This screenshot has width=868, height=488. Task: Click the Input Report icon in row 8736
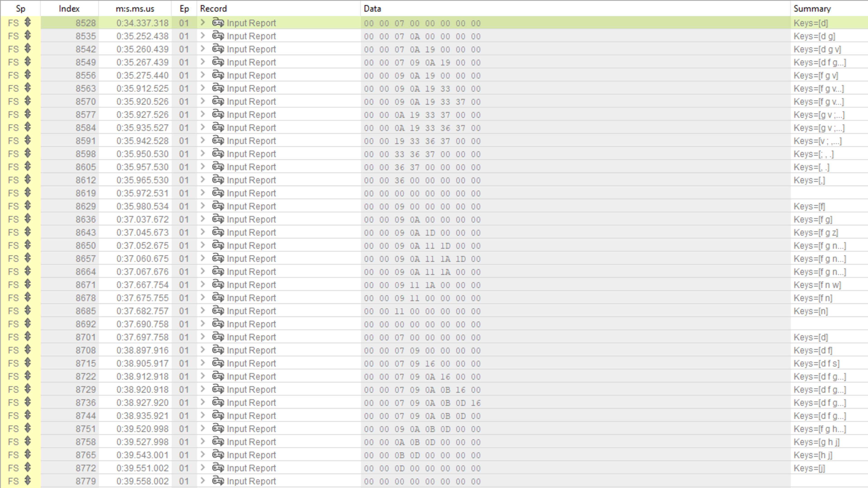218,402
